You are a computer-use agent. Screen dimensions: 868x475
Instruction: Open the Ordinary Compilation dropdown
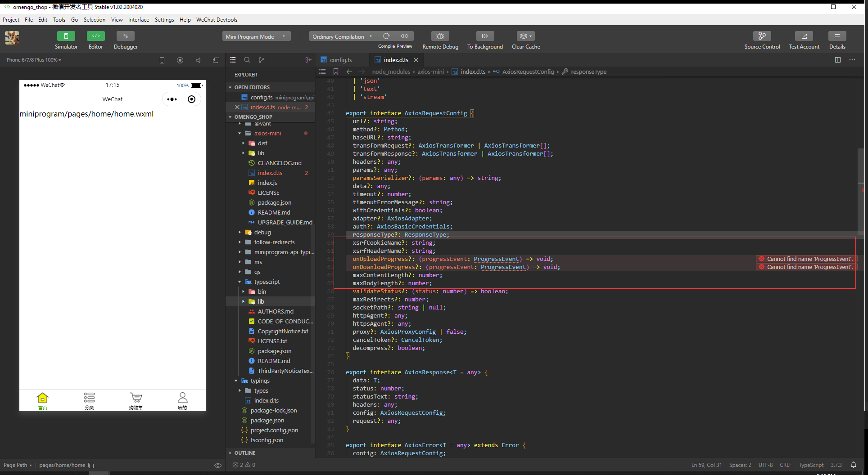(343, 36)
